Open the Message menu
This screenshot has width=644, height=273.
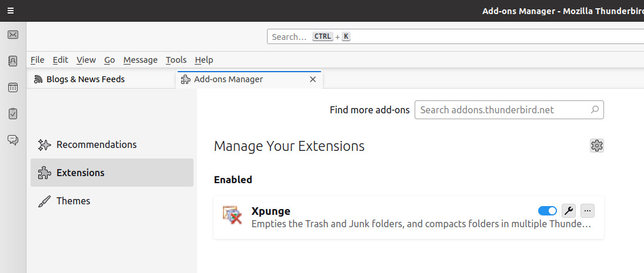[x=141, y=60]
